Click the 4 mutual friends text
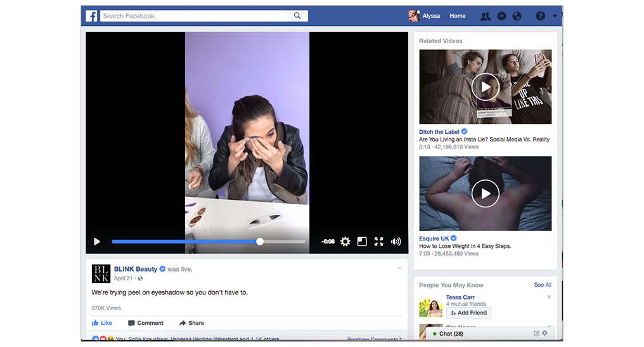This screenshot has width=644, height=347. click(466, 304)
